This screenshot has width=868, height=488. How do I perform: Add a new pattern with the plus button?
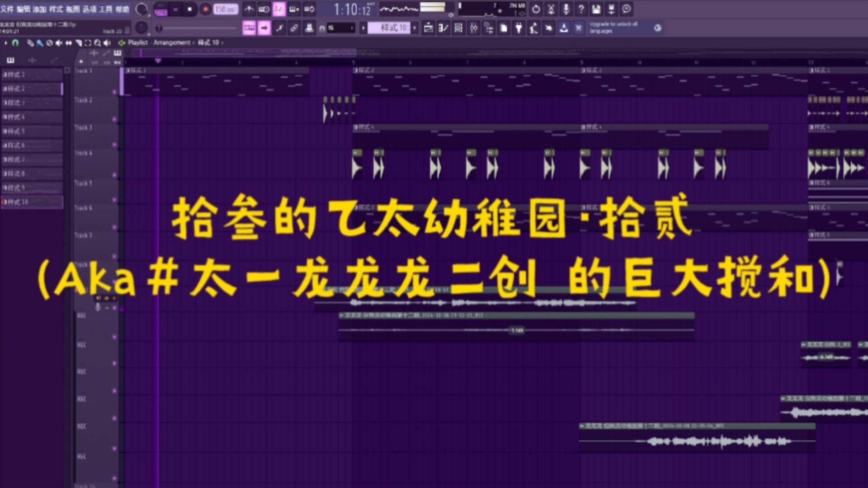click(415, 28)
